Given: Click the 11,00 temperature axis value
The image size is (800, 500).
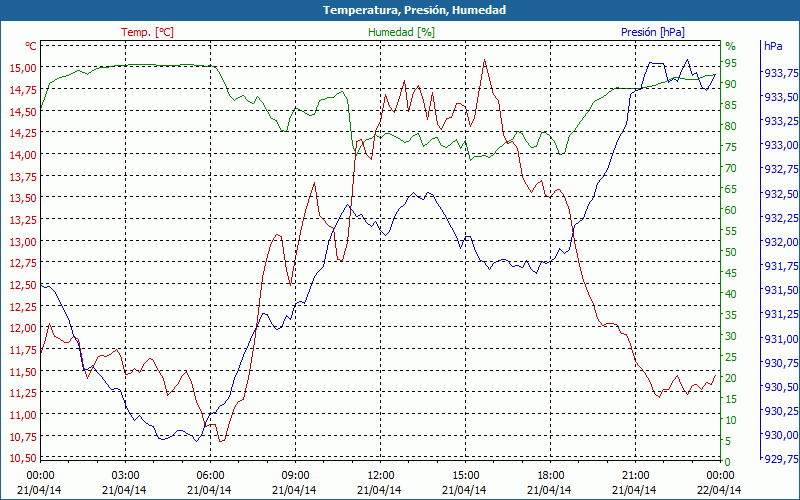Looking at the screenshot, I should (23, 415).
